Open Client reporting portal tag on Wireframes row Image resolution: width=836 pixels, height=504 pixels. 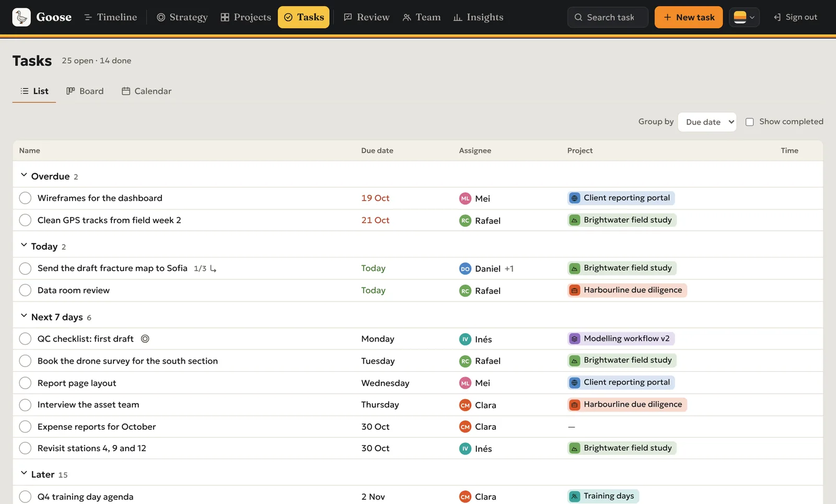(621, 198)
